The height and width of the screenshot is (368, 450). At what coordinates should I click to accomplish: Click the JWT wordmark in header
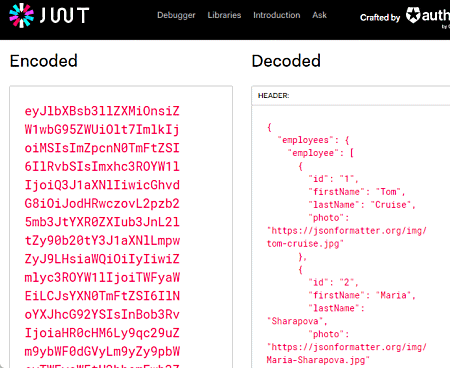(64, 15)
